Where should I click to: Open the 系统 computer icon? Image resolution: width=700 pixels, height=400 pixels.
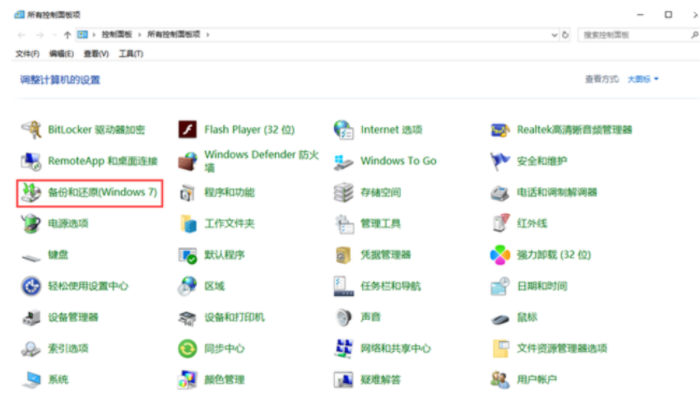tap(32, 380)
